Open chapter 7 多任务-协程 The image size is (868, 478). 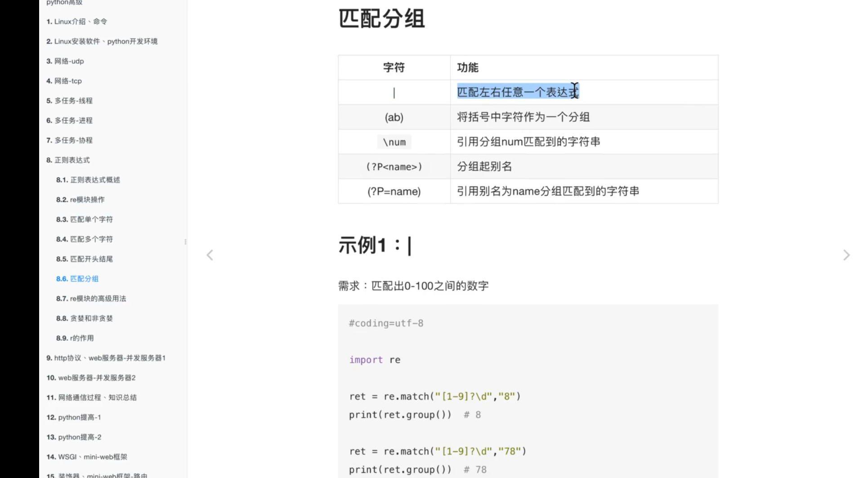(70, 140)
